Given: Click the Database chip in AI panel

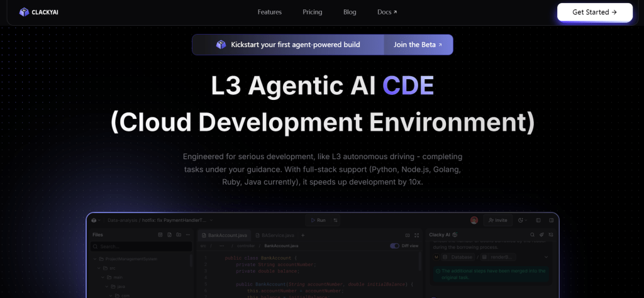Looking at the screenshot, I should point(458,257).
